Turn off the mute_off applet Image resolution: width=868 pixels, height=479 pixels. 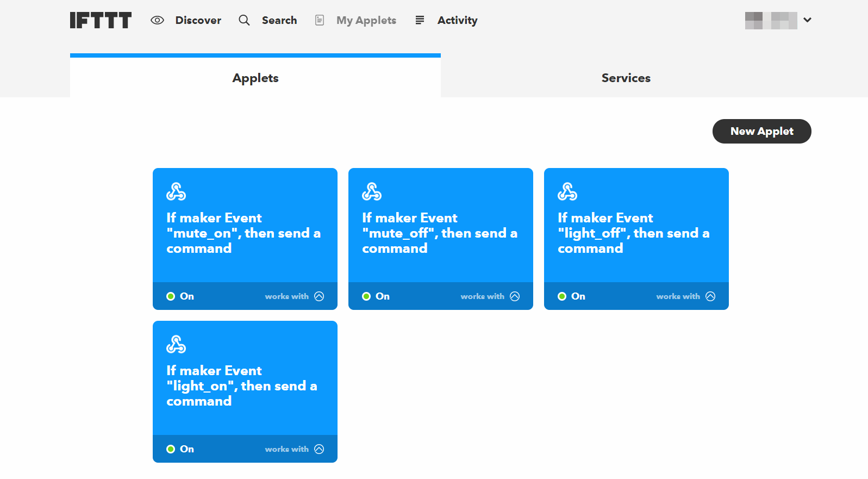pos(376,296)
